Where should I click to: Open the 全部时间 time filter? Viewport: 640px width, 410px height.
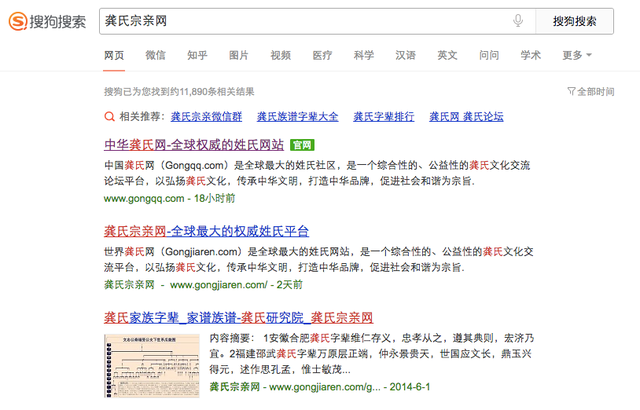pyautogui.click(x=591, y=91)
